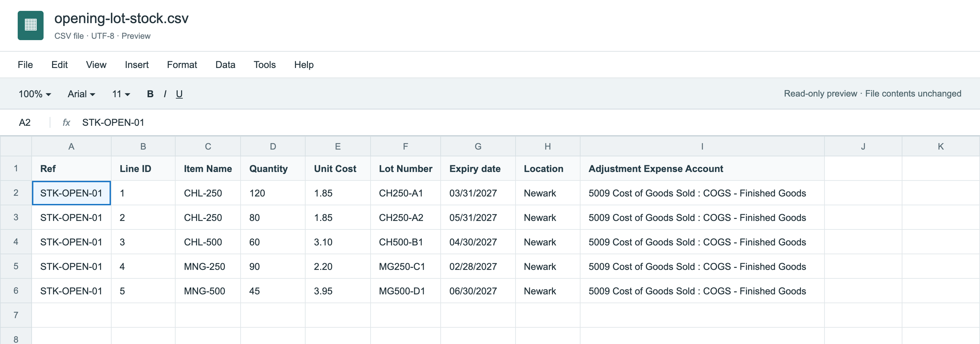Select cell MNG-250

pyautogui.click(x=208, y=266)
